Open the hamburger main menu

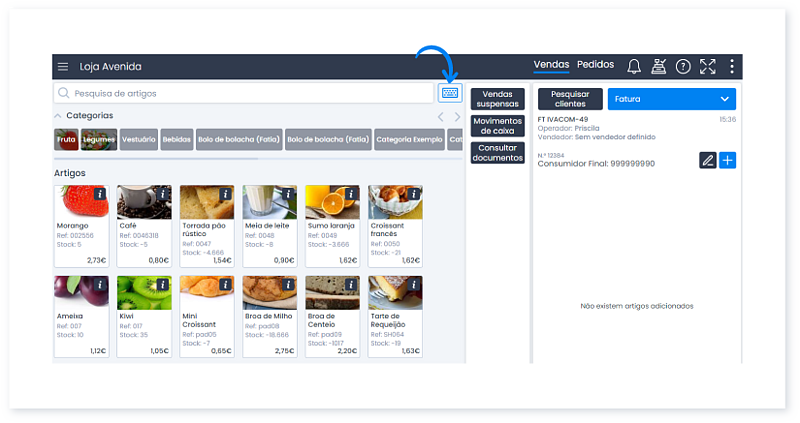click(x=63, y=67)
